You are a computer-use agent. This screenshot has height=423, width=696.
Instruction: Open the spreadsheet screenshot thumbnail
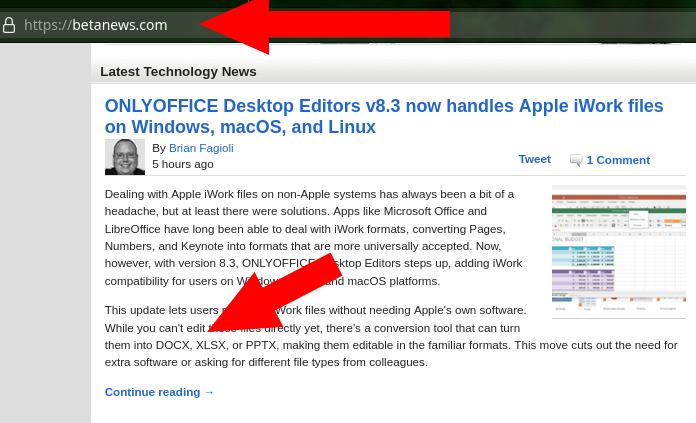tap(619, 252)
